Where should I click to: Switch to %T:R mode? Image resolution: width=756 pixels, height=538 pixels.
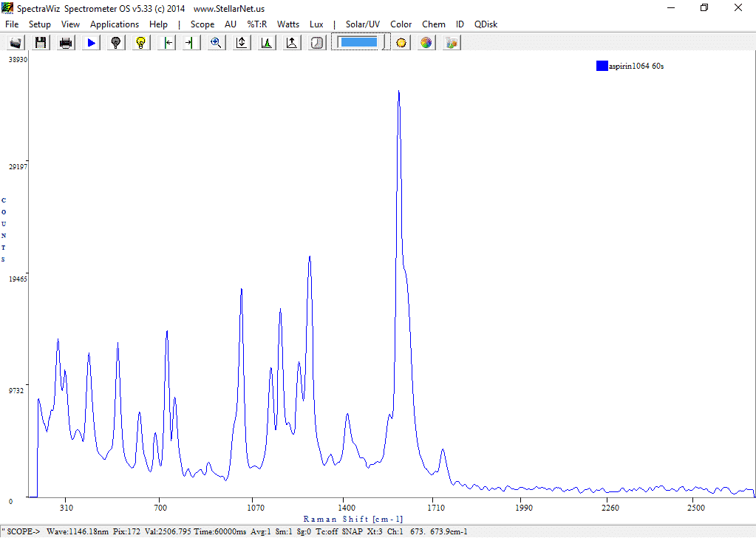coord(257,24)
